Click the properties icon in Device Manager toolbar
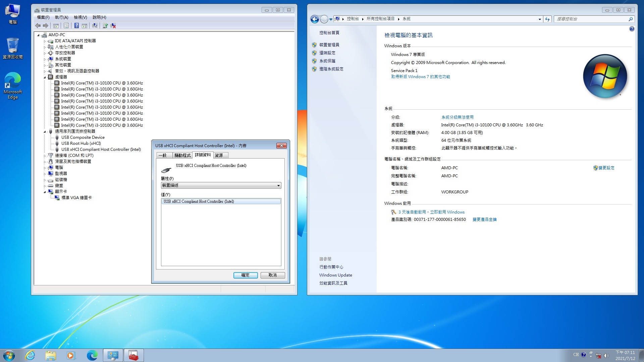The height and width of the screenshot is (362, 644). [66, 25]
